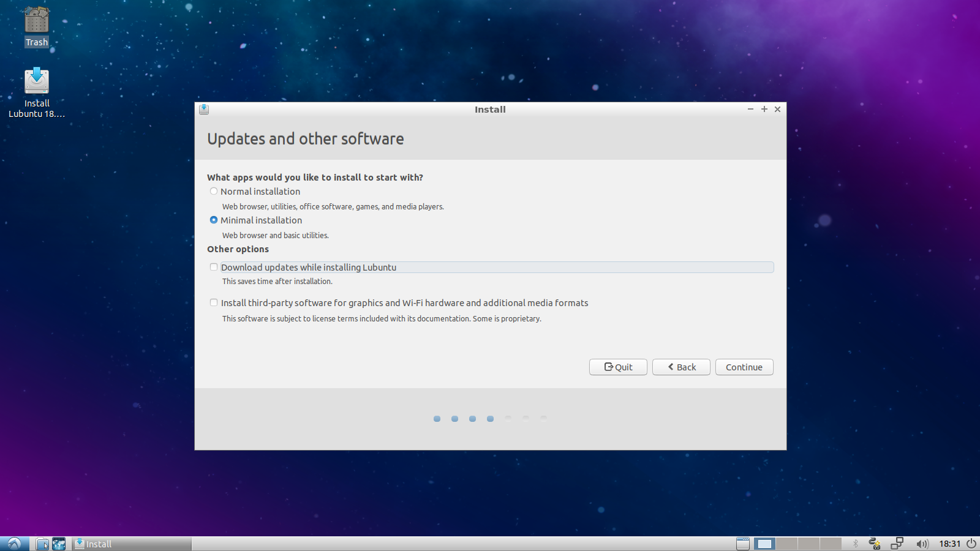Click the power logout icon
980x551 pixels.
[971, 544]
